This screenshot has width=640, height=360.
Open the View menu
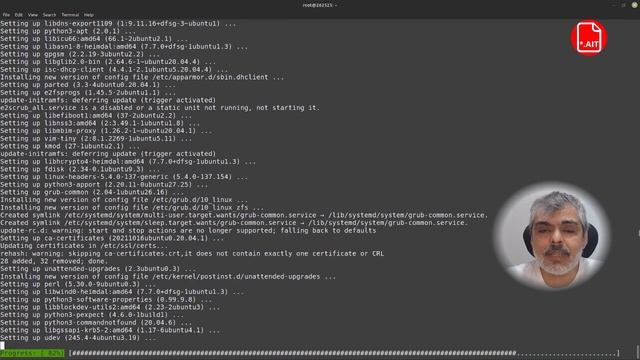pos(33,15)
